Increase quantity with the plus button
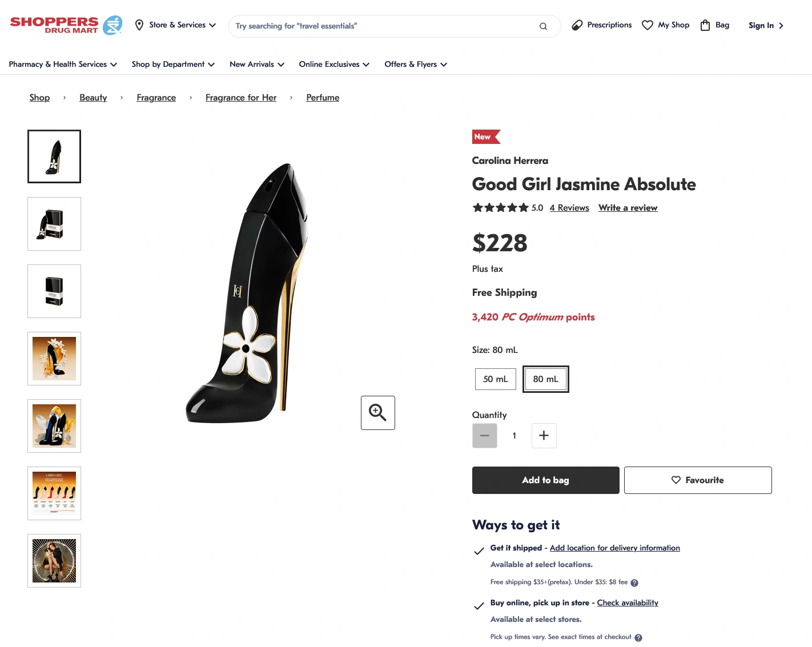This screenshot has width=812, height=647. (544, 436)
